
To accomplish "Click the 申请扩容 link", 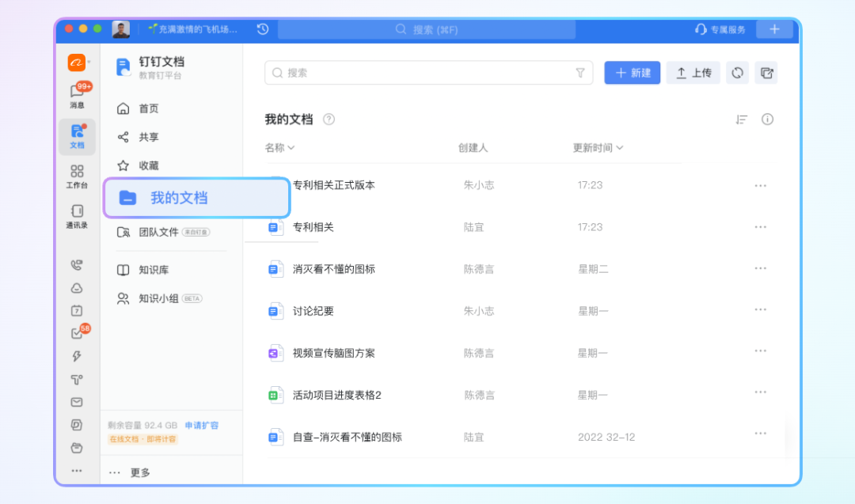I will [x=202, y=426].
